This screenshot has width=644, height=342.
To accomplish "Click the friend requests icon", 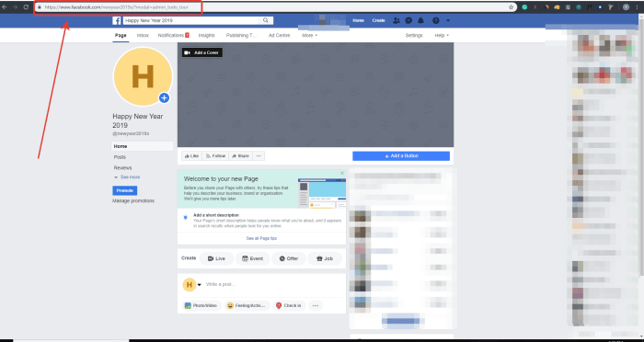I will pos(397,20).
